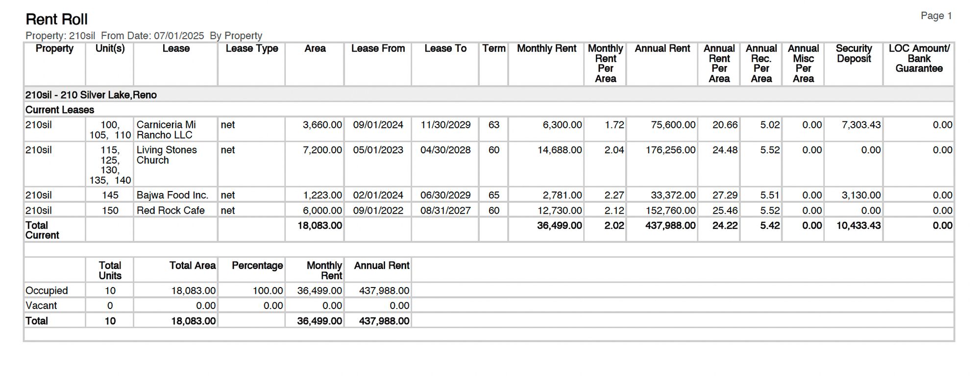Click the Security Deposit column header
This screenshot has width=980, height=384.
coord(853,54)
